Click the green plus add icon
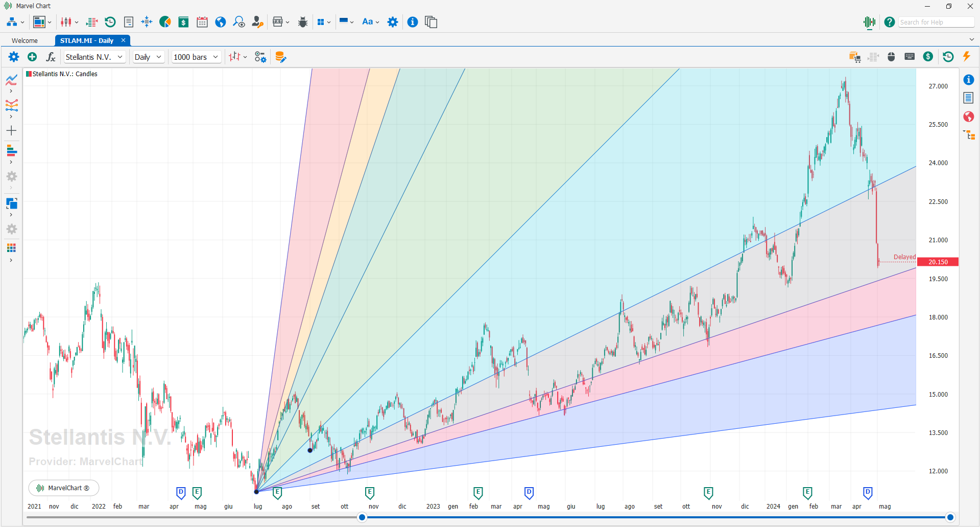 32,57
